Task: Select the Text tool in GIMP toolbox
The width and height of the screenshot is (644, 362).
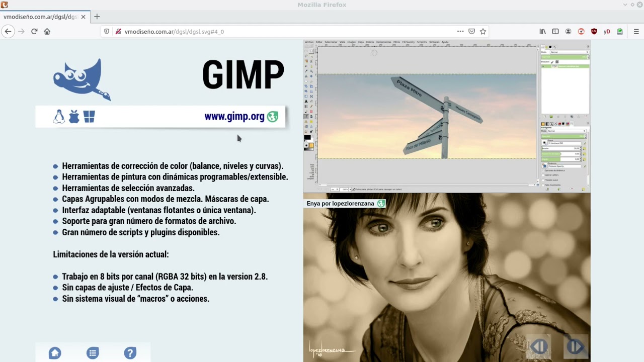Action: tap(306, 102)
